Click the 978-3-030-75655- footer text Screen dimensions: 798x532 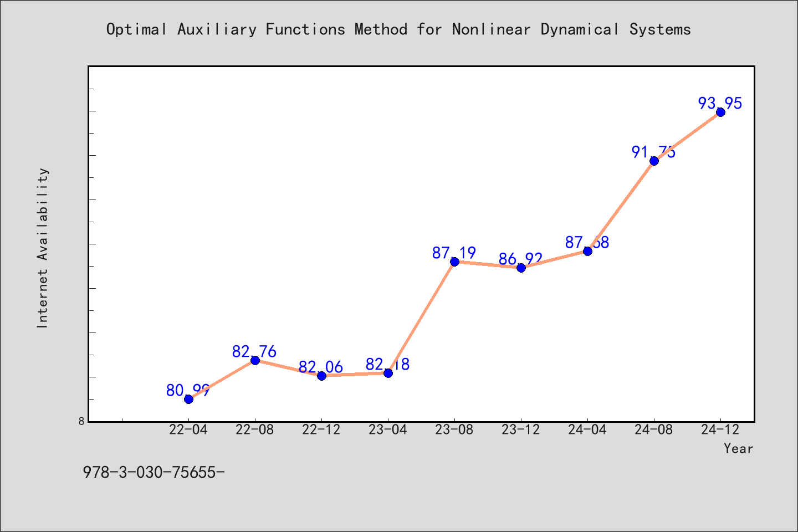pos(154,473)
